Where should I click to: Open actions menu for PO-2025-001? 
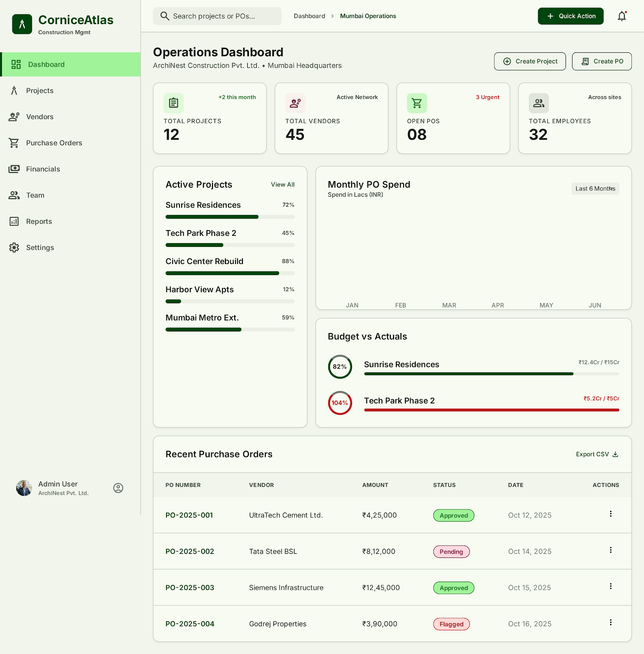[x=610, y=514]
